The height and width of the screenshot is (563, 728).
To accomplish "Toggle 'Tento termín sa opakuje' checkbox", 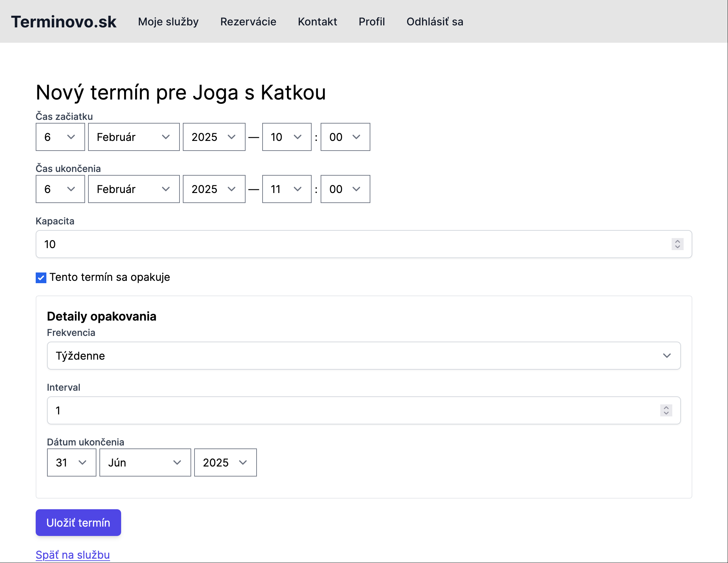I will pyautogui.click(x=41, y=277).
